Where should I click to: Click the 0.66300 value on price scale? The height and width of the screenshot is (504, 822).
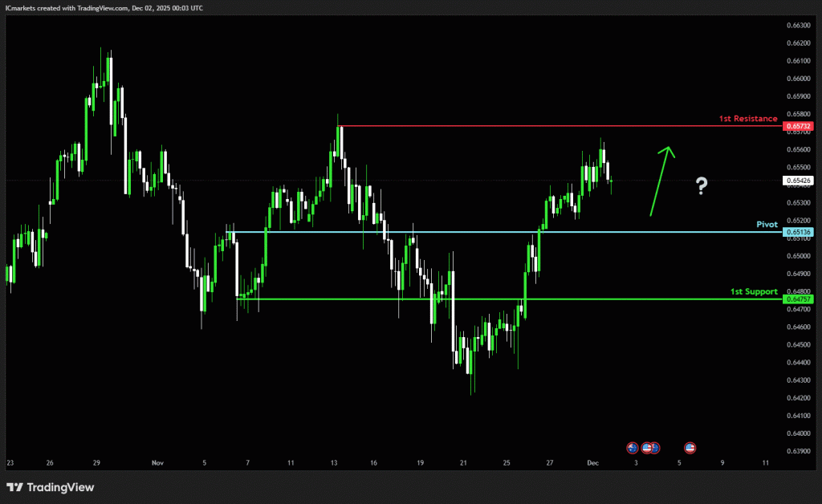pyautogui.click(x=799, y=26)
